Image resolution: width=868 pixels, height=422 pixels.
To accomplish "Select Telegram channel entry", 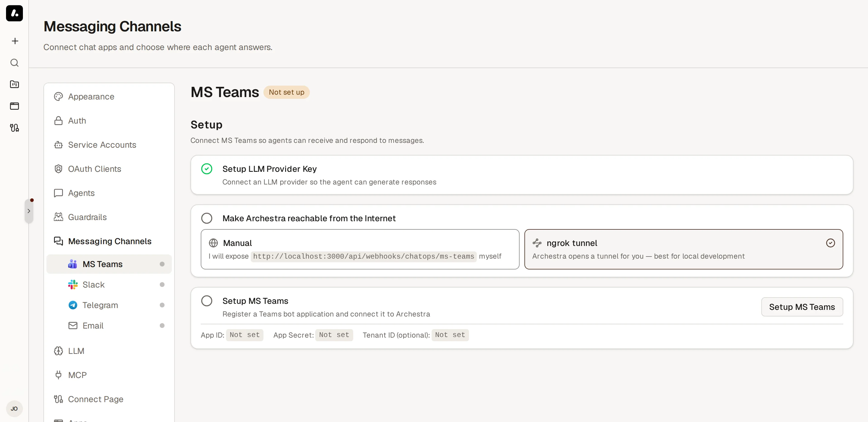I will (109, 305).
